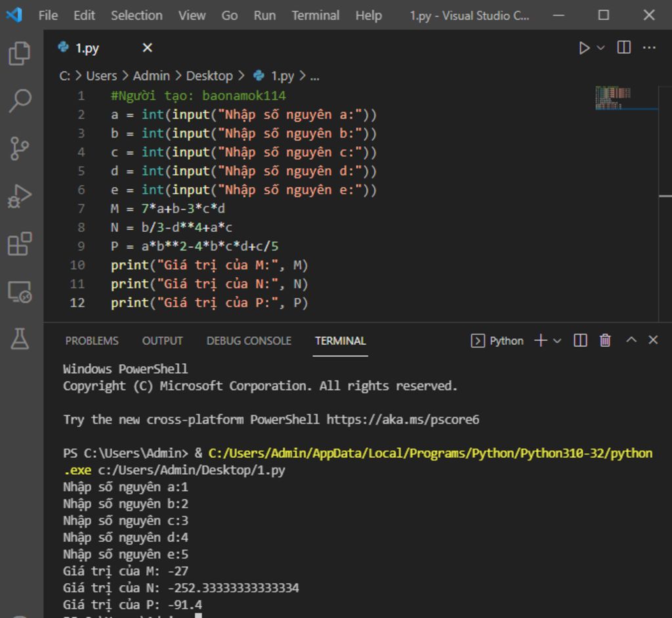Click the code line M = 7*a+b-3*c*d
Screen dimensions: 672x618
click(167, 208)
